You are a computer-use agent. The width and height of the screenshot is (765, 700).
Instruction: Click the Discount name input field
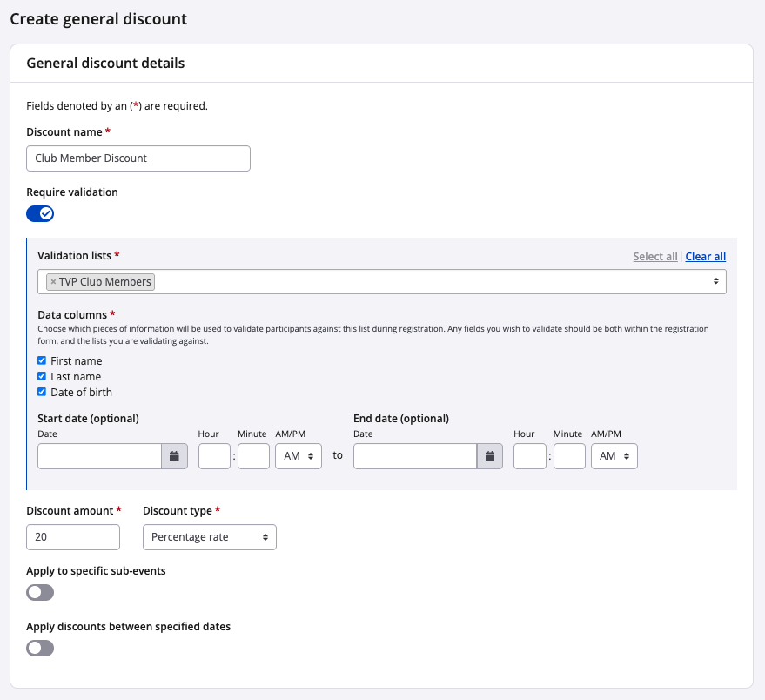pyautogui.click(x=138, y=158)
